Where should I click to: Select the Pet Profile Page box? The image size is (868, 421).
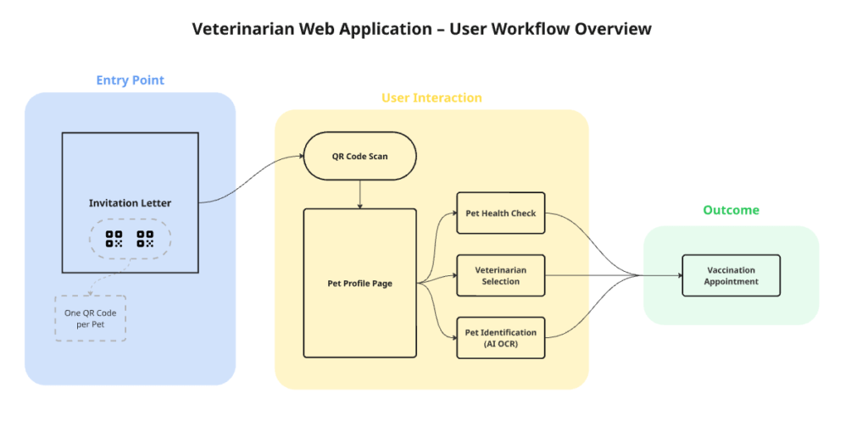(x=359, y=283)
